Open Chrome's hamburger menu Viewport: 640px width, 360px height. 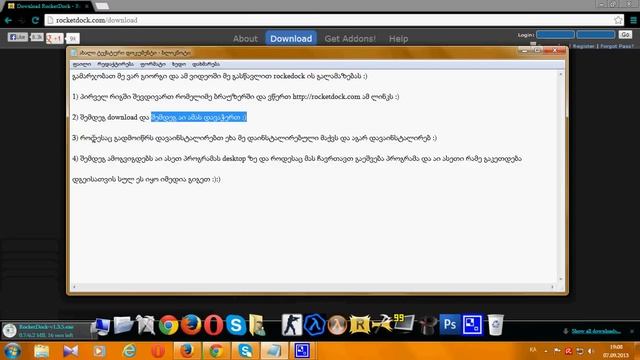[633, 20]
